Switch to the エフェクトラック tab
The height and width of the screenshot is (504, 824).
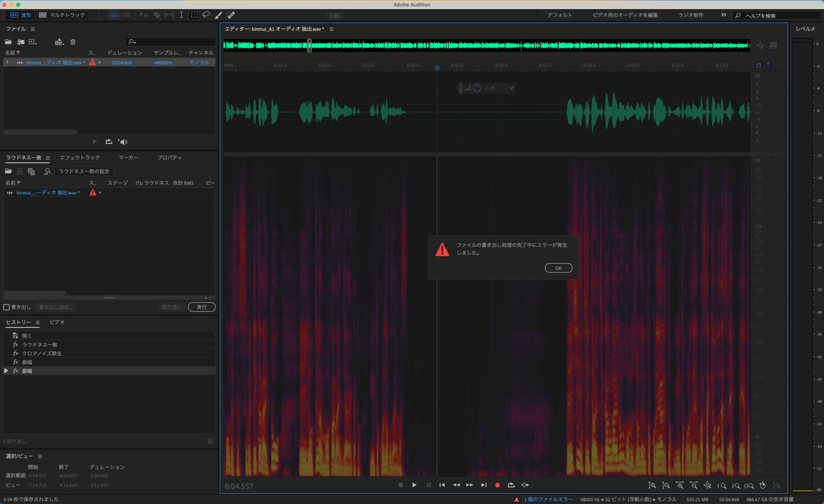click(x=80, y=157)
